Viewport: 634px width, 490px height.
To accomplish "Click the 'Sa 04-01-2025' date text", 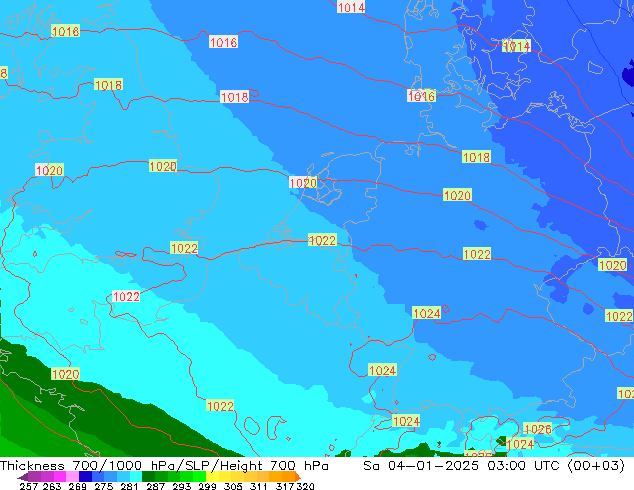I will [421, 466].
